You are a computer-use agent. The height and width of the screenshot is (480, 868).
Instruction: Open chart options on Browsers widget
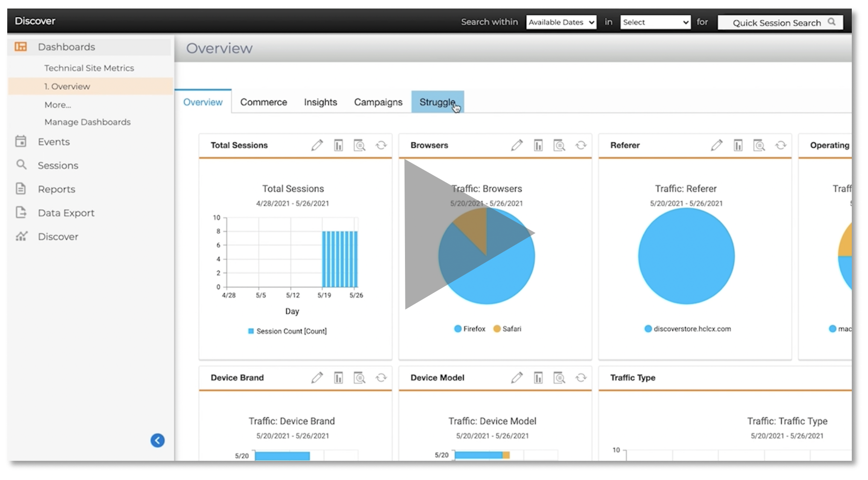[x=538, y=145]
